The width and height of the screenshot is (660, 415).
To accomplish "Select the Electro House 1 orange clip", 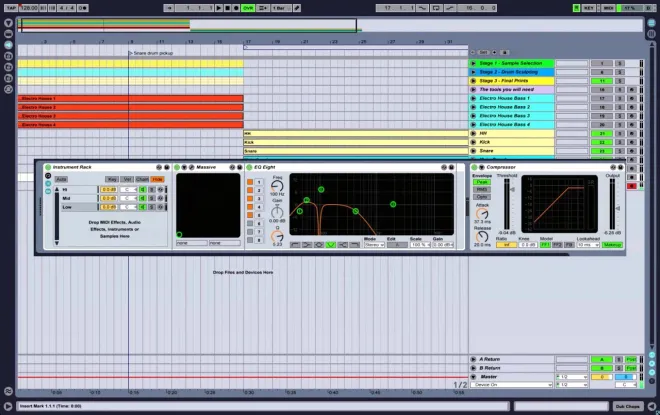I will 130,98.
